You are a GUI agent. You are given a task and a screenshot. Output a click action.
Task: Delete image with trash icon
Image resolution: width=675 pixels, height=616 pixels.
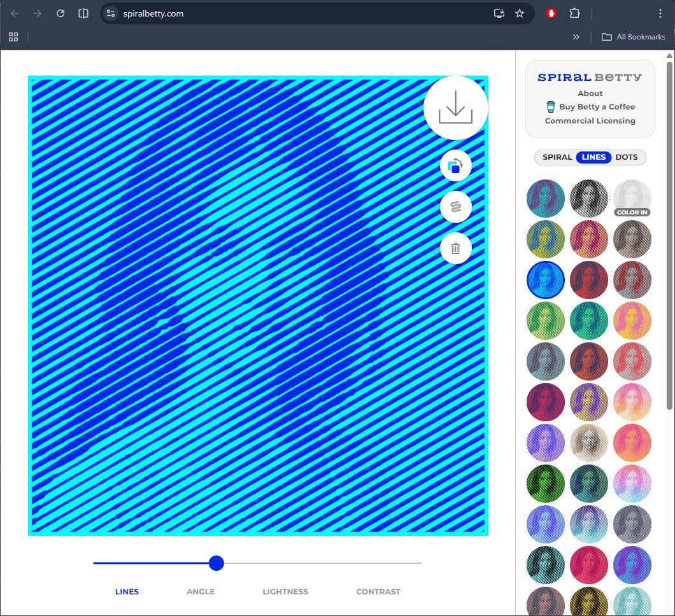point(455,248)
